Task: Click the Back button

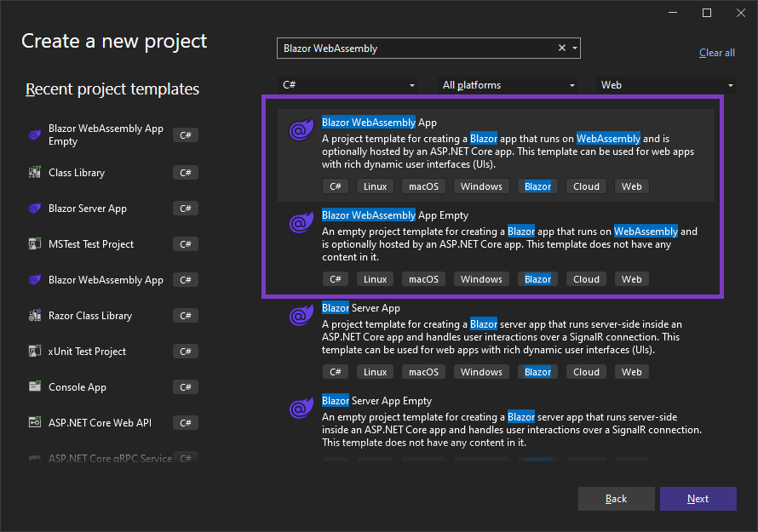Action: pyautogui.click(x=617, y=499)
